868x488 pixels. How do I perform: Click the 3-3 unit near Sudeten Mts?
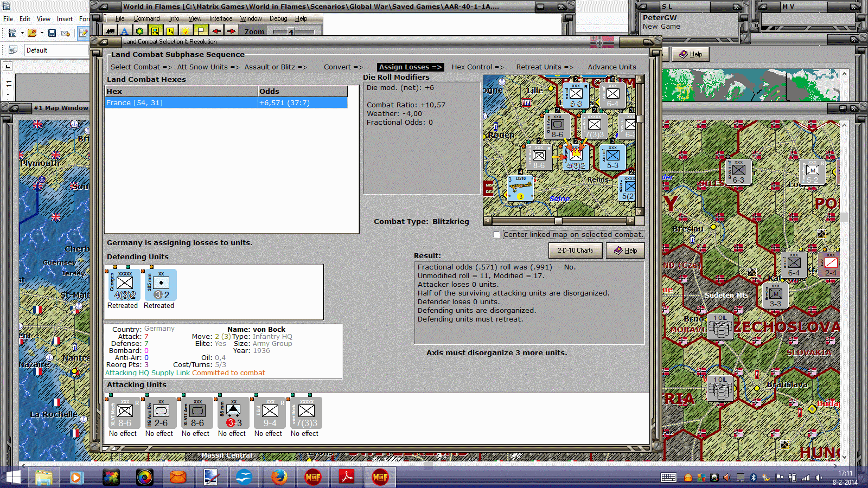(775, 296)
